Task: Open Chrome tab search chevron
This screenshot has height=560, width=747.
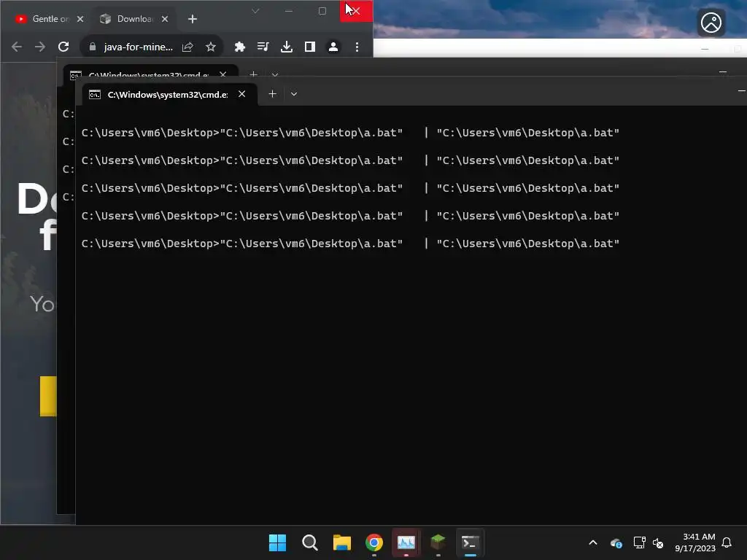Action: click(x=255, y=11)
